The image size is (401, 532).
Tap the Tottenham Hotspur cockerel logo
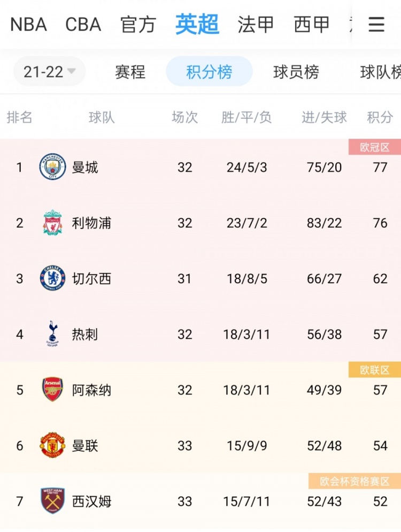pyautogui.click(x=52, y=334)
